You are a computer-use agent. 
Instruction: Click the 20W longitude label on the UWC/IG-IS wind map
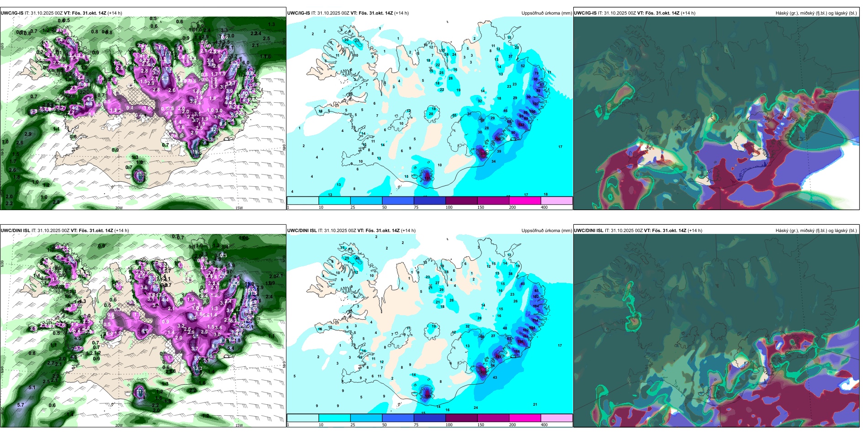coord(119,208)
